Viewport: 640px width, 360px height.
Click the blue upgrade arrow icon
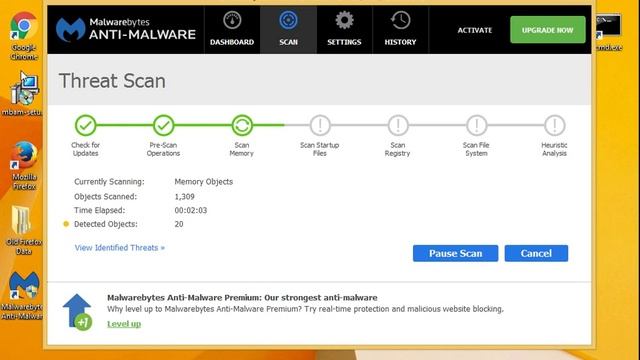(77, 312)
